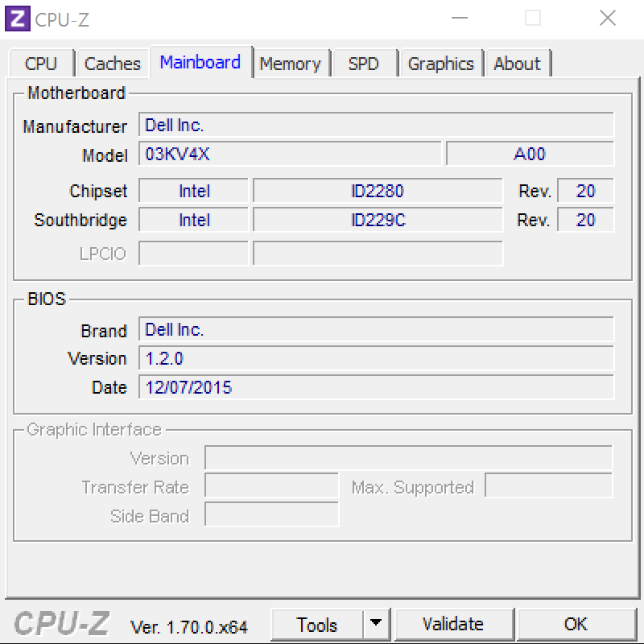Go to the About tab

click(x=517, y=64)
